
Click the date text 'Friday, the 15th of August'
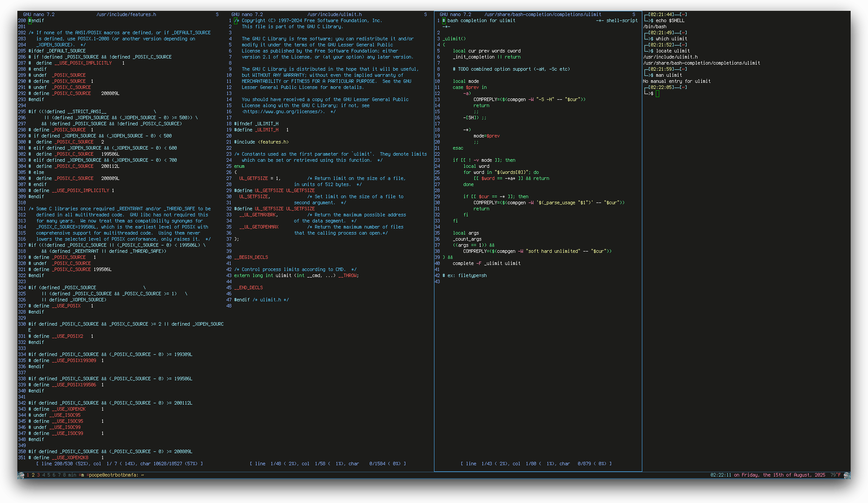(x=777, y=475)
